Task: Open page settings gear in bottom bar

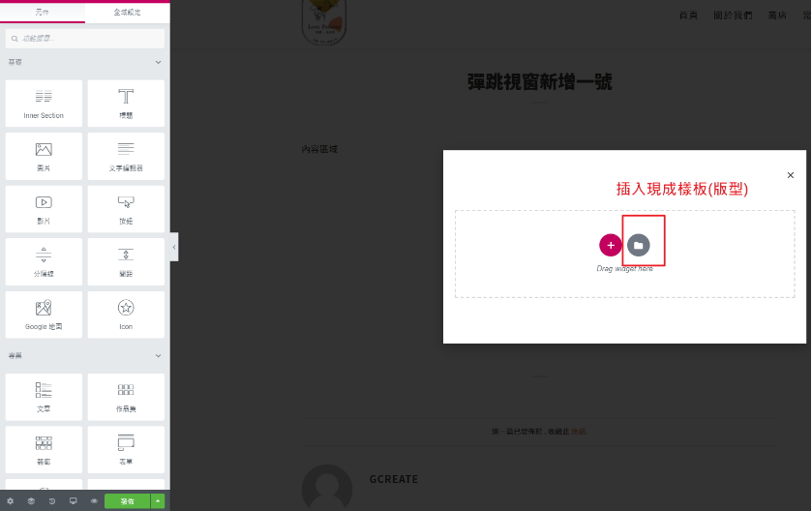Action: pyautogui.click(x=11, y=501)
